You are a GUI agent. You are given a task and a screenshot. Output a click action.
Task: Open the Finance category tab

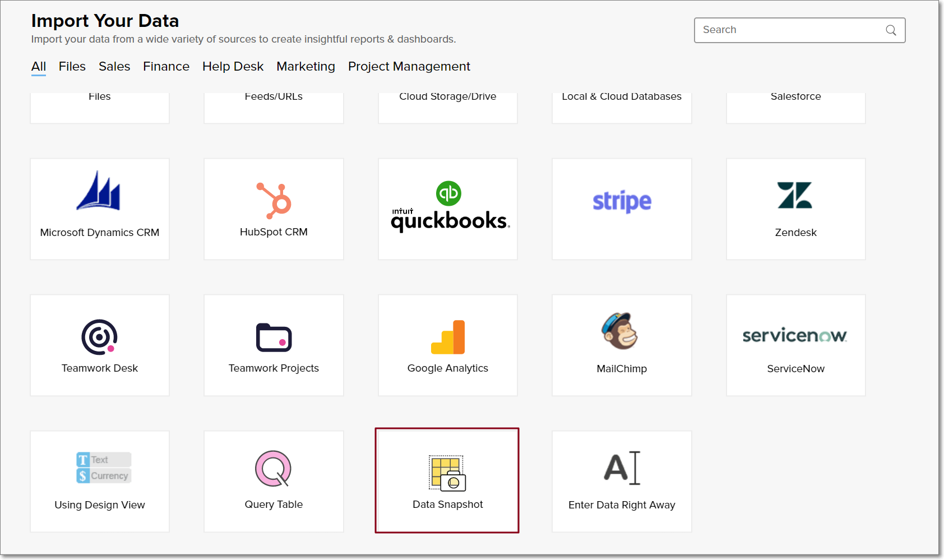coord(166,66)
